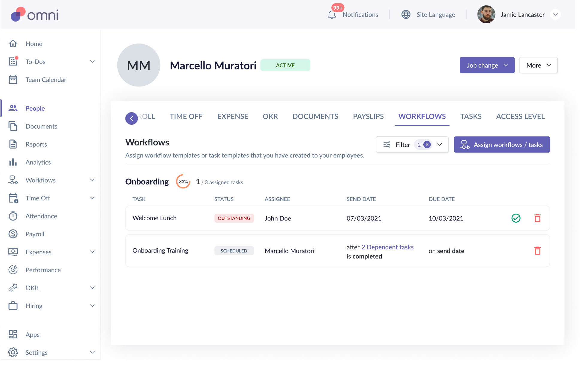Open the Job change dropdown
Screen dimensions: 588x368
pyautogui.click(x=487, y=65)
